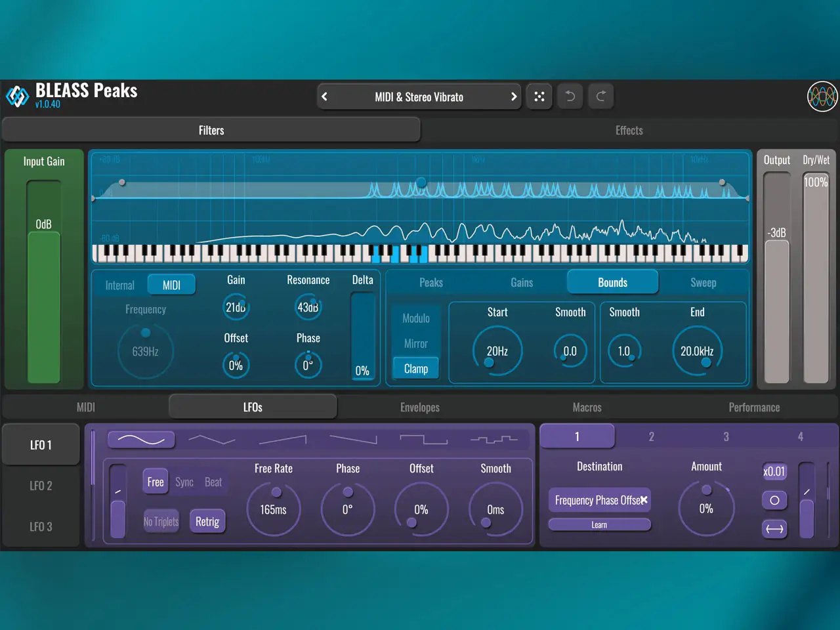The height and width of the screenshot is (630, 840).
Task: Set LFO rate mode to Sync
Action: point(184,482)
